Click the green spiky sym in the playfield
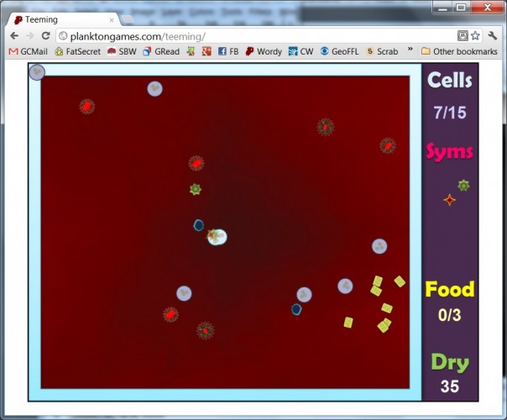 [196, 189]
